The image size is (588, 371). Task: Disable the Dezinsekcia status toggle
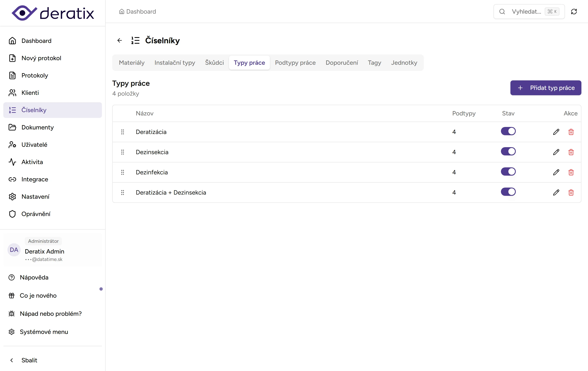point(508,151)
